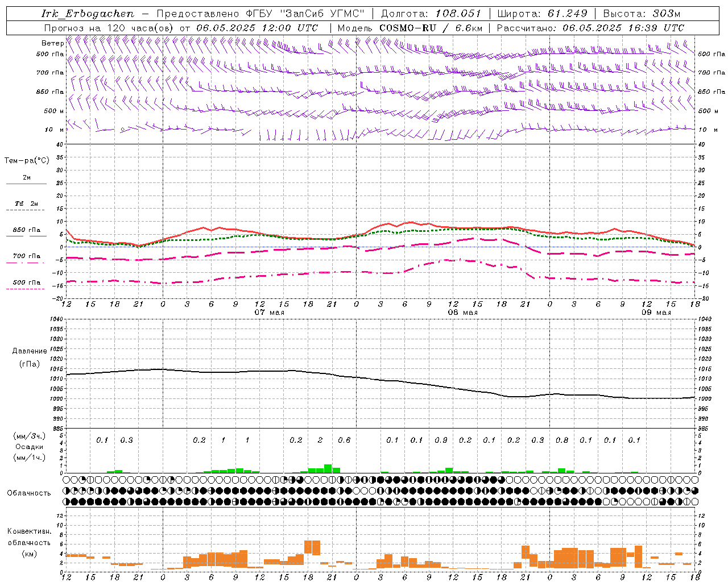Click the Td 2м legend label

point(27,203)
